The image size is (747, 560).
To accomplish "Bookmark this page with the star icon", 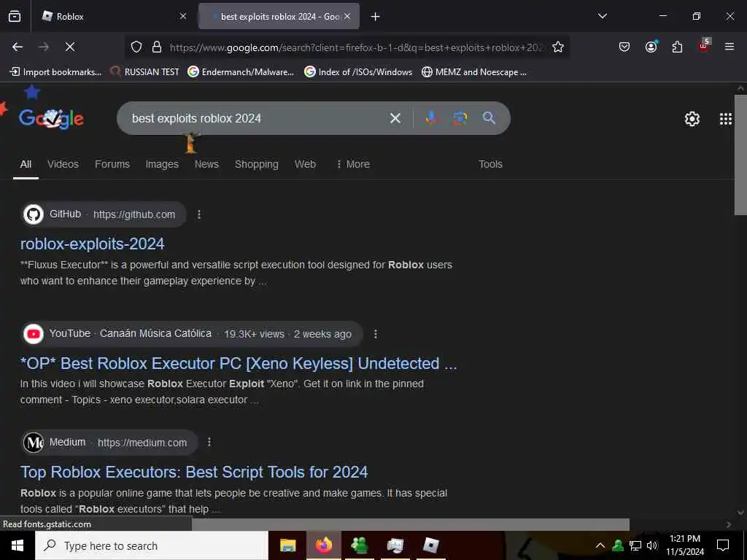I will point(558,47).
